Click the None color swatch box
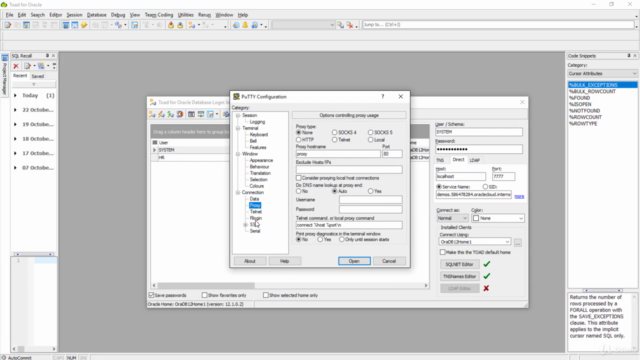This screenshot has height=360, width=640. 476,218
